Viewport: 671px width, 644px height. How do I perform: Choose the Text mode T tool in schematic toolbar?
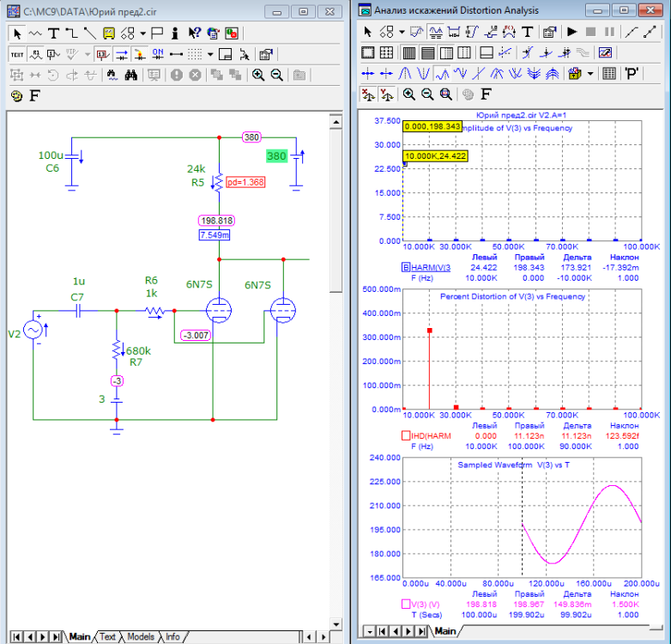[x=53, y=33]
